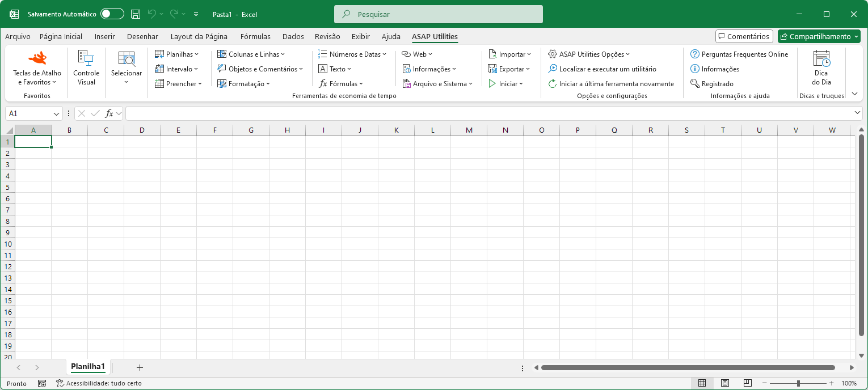Click Acessibilidade: tudo certo status

click(99, 383)
